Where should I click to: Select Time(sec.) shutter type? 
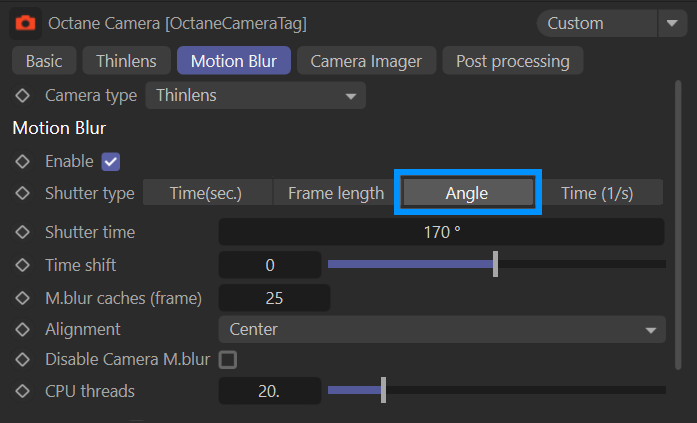[206, 193]
